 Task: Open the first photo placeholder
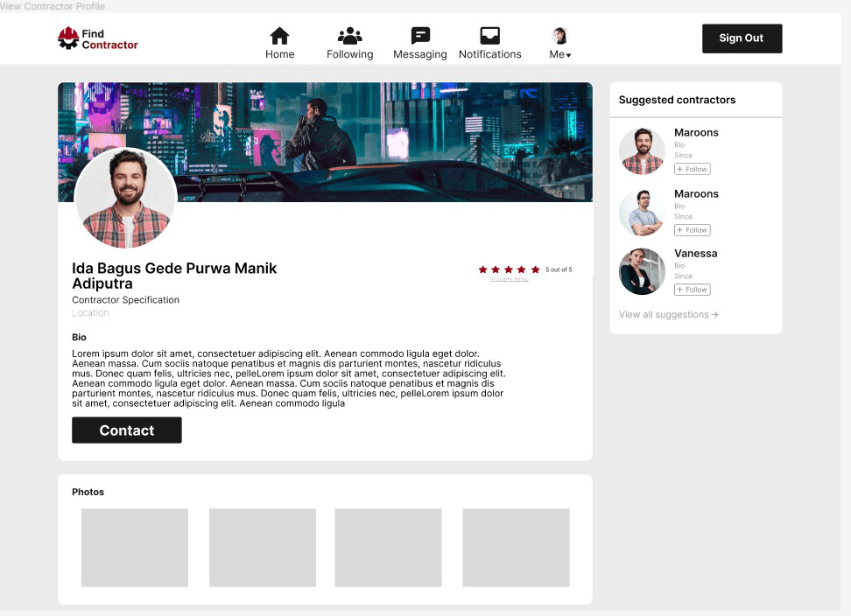[135, 548]
